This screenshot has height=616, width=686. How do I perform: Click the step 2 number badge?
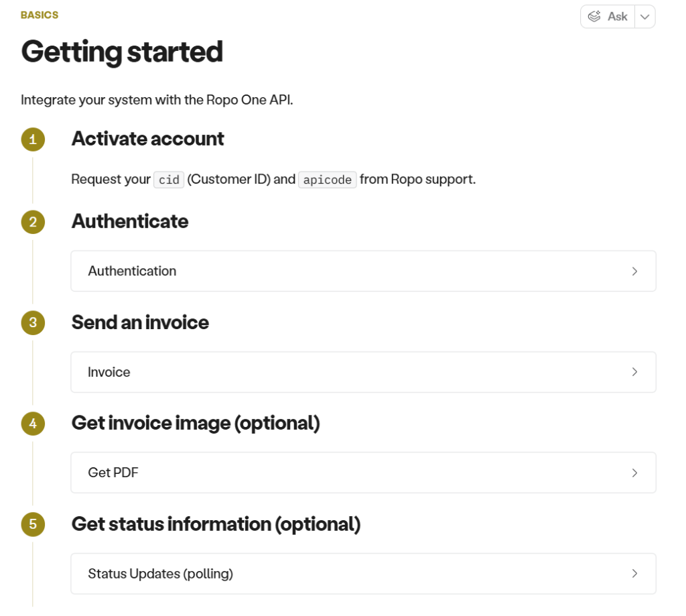pyautogui.click(x=33, y=222)
